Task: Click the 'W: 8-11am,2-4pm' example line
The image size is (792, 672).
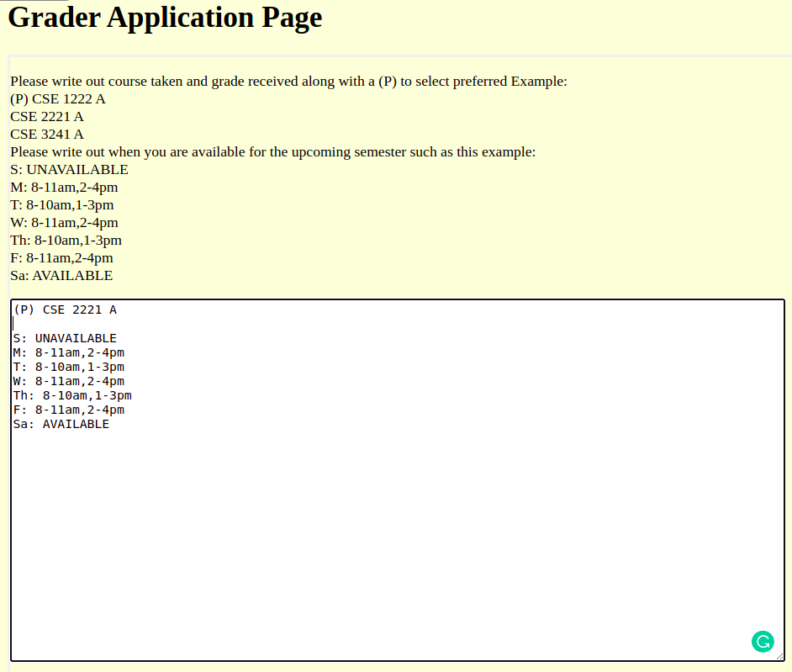Action: coord(64,222)
